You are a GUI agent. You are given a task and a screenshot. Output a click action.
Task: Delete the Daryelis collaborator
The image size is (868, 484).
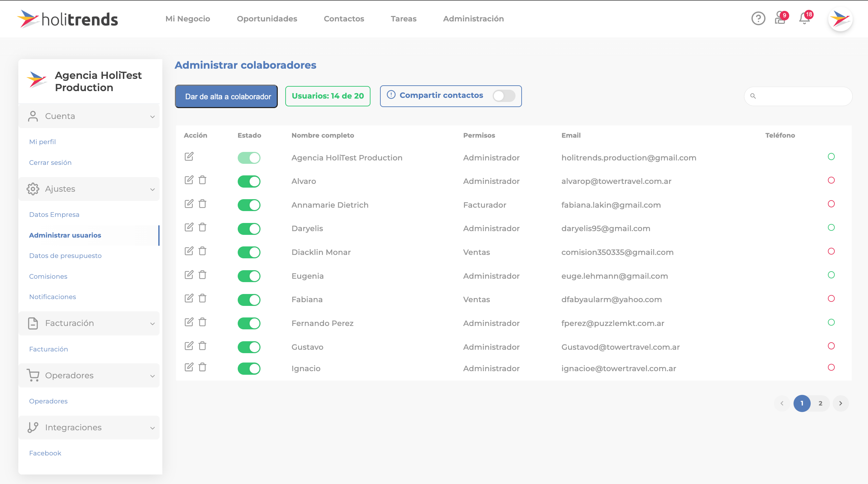(x=202, y=227)
